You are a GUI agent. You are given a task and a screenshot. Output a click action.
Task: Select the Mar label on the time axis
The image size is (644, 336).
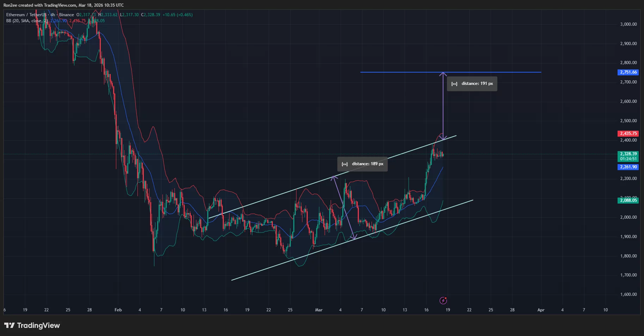[319, 310]
